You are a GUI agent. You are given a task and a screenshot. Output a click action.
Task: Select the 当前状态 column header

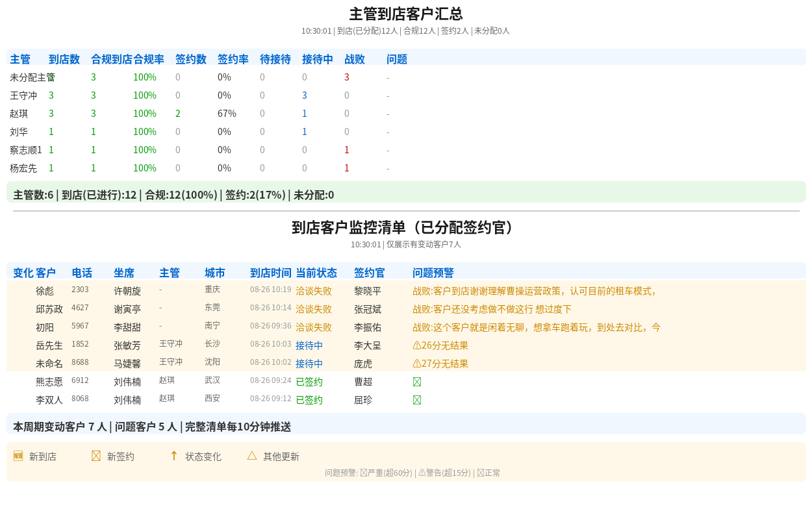click(x=316, y=273)
